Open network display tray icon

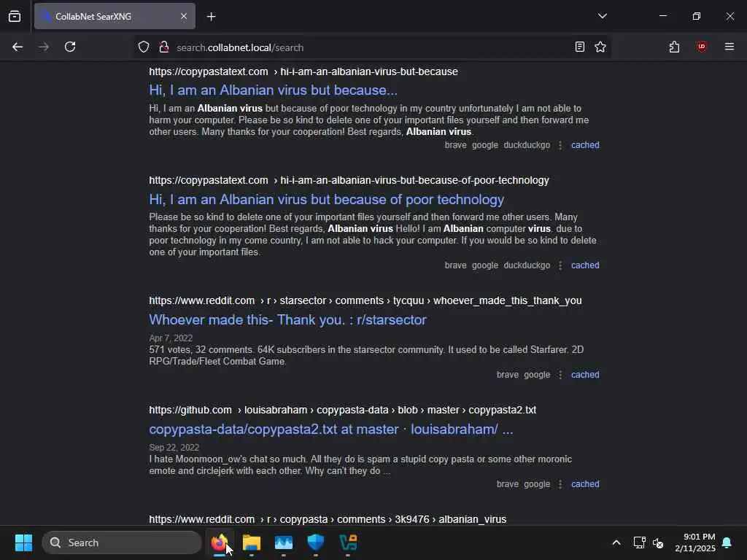point(639,542)
